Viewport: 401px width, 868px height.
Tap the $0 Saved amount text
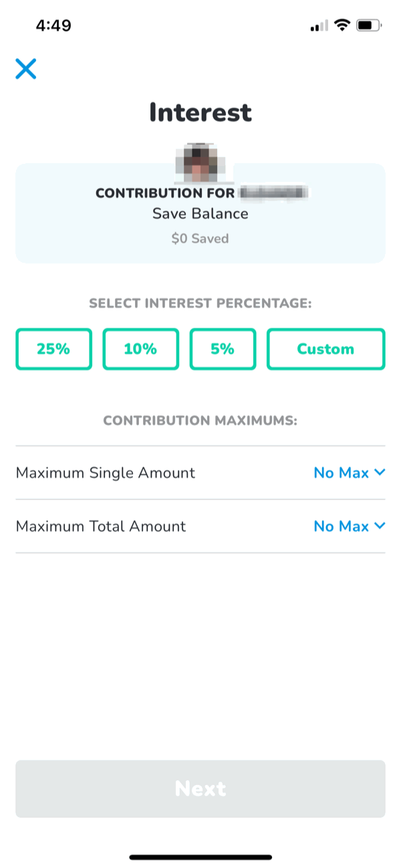pyautogui.click(x=200, y=238)
